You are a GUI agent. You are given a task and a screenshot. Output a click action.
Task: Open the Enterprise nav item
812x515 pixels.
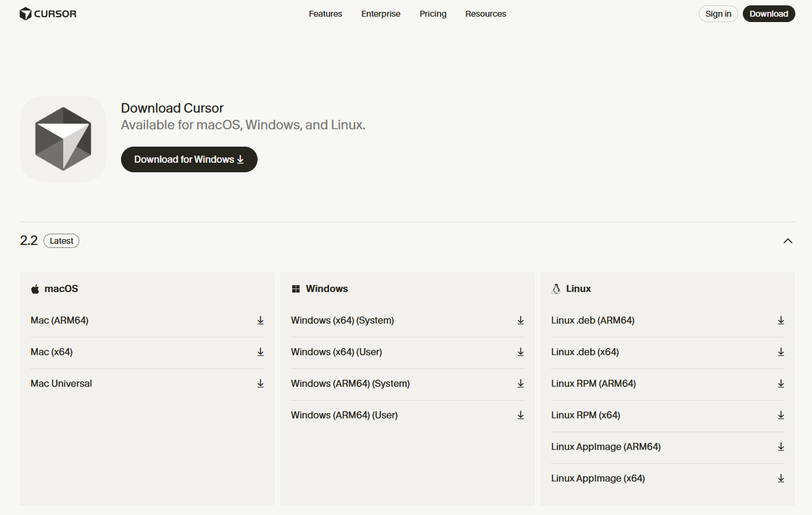tap(381, 14)
